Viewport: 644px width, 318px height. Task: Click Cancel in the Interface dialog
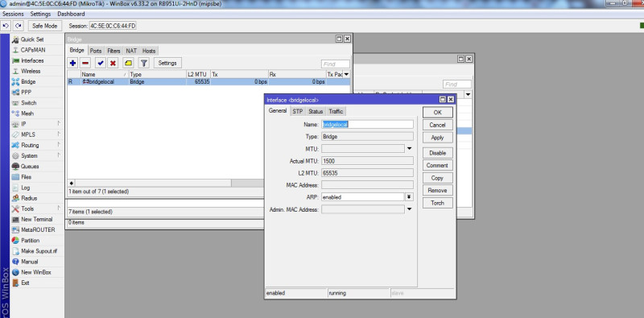pos(437,125)
